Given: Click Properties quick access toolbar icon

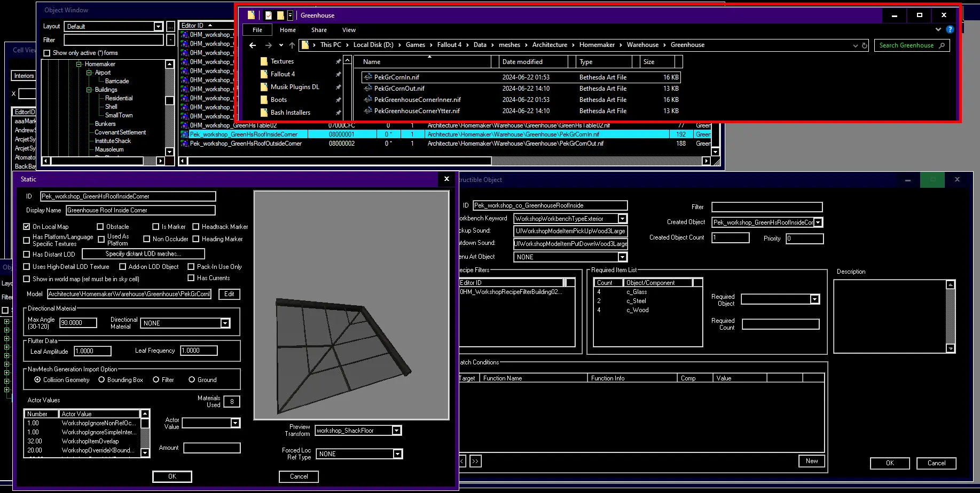Looking at the screenshot, I should [x=269, y=15].
